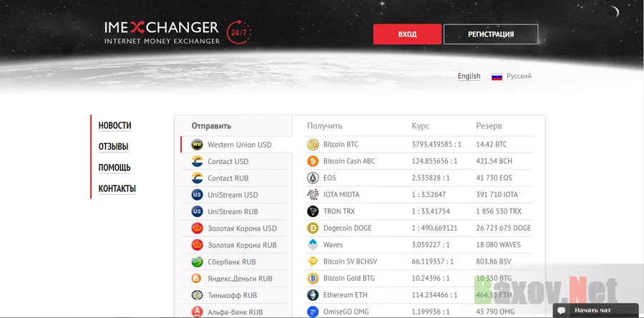Select Сбербанк RUB label text

pos(232,261)
